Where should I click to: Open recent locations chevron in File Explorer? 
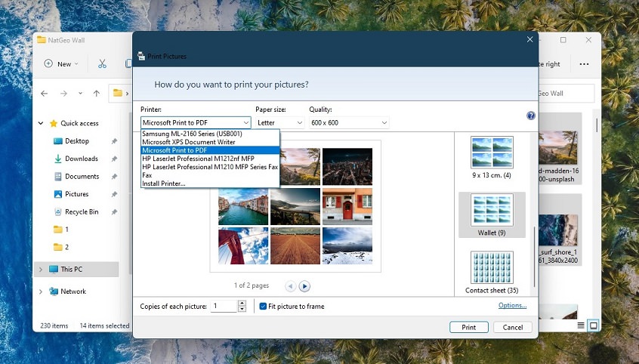pyautogui.click(x=80, y=94)
